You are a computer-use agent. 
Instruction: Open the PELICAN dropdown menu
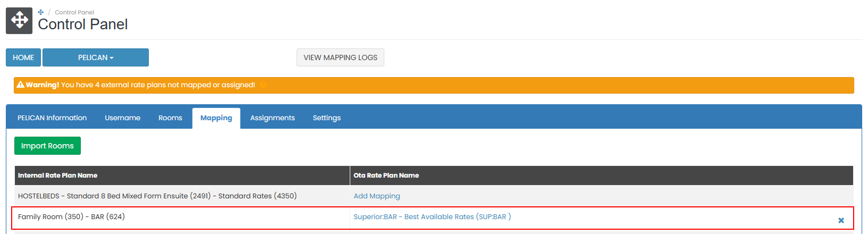click(x=96, y=57)
